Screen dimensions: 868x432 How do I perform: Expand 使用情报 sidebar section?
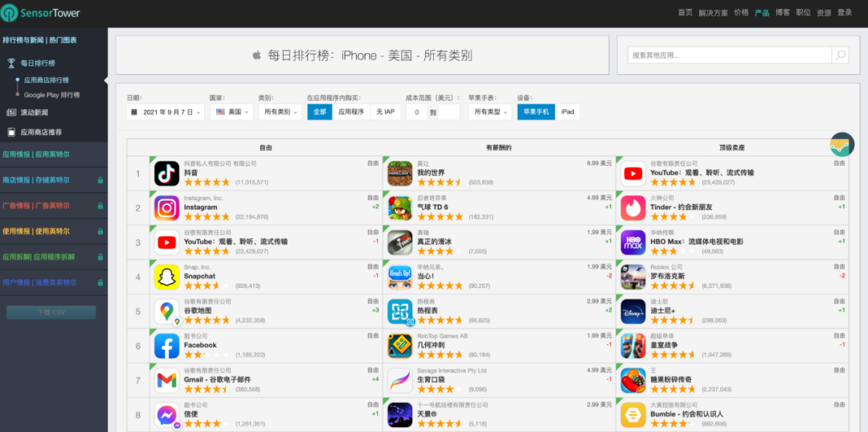pos(54,231)
